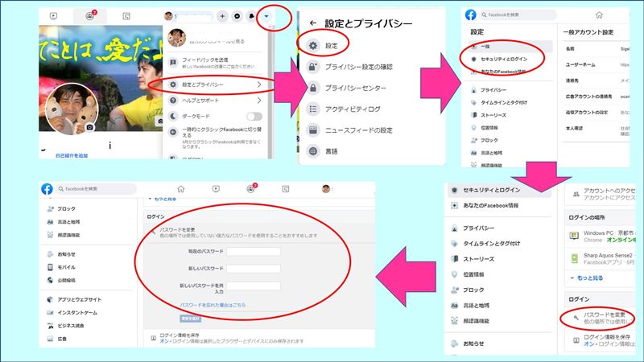Click Windows PC login location entry

601,236
